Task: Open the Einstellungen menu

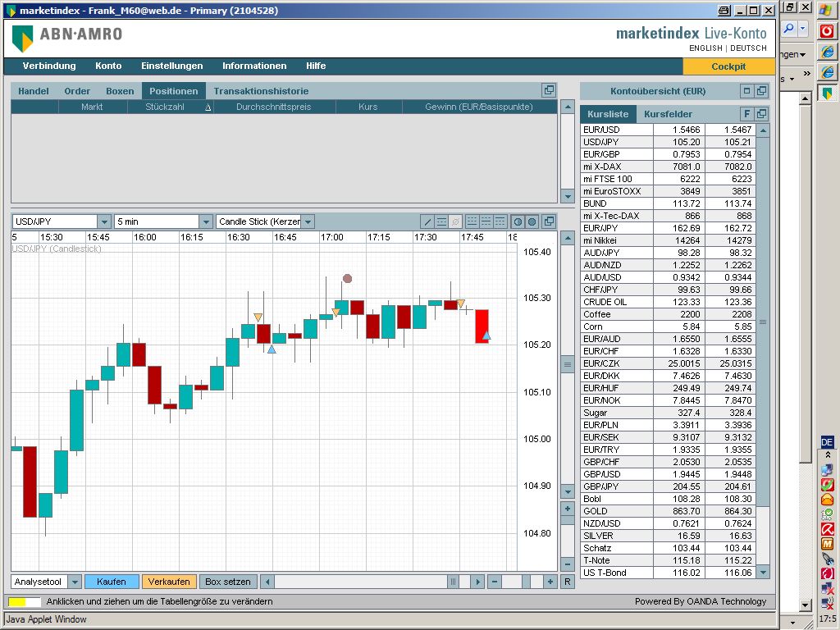Action: pyautogui.click(x=171, y=66)
